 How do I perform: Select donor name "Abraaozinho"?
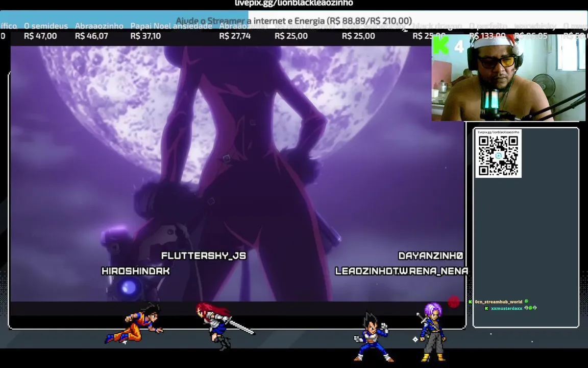pos(99,26)
